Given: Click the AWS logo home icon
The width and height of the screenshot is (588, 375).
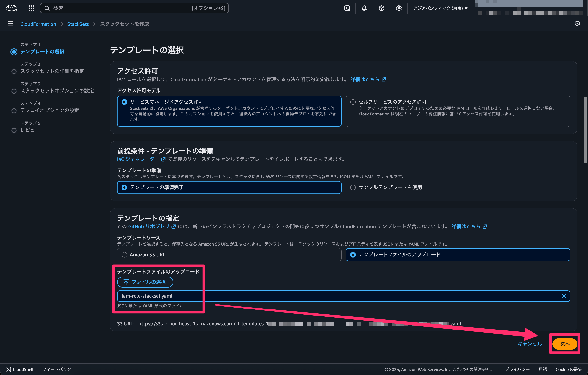Looking at the screenshot, I should (11, 8).
